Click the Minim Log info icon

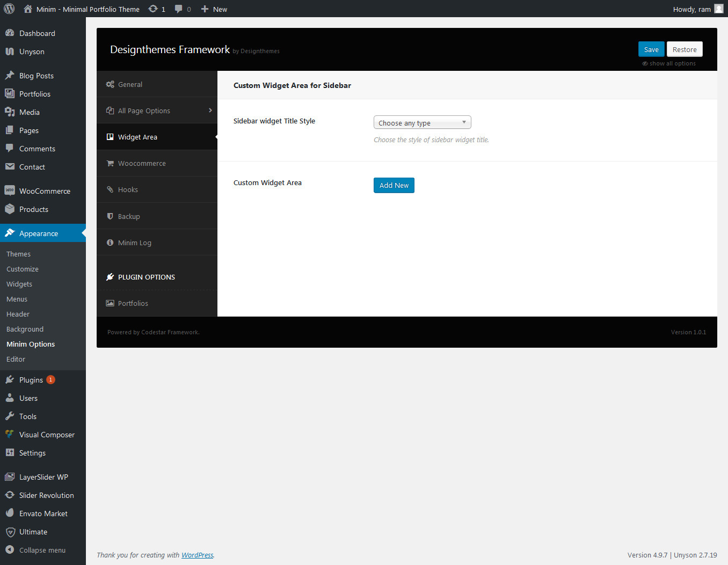(110, 243)
